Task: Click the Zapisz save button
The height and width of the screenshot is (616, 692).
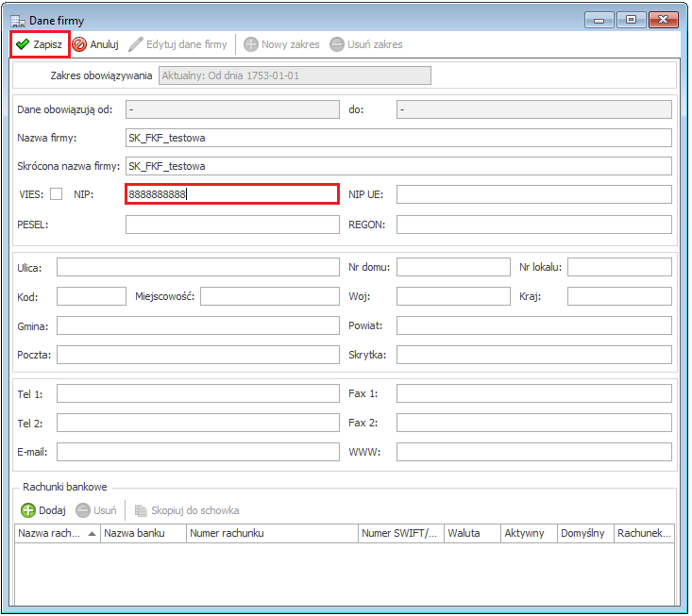Action: [x=40, y=44]
